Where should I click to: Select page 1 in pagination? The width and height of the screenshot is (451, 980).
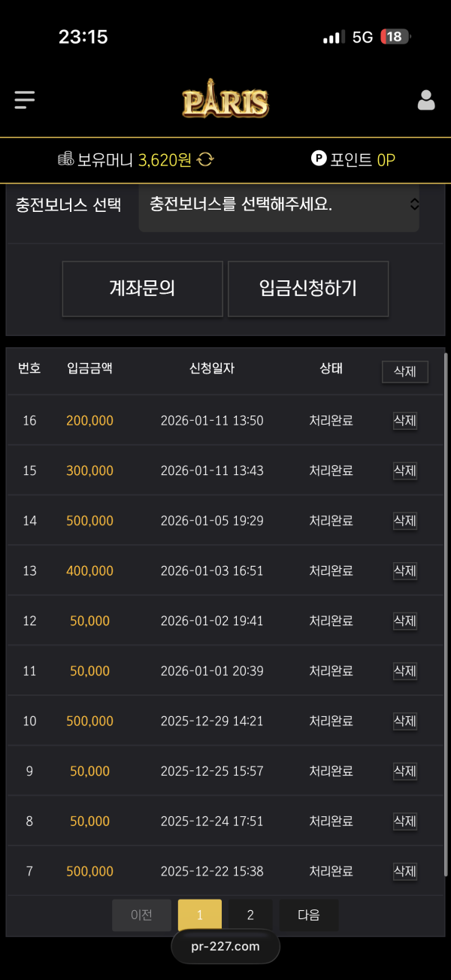coord(200,915)
